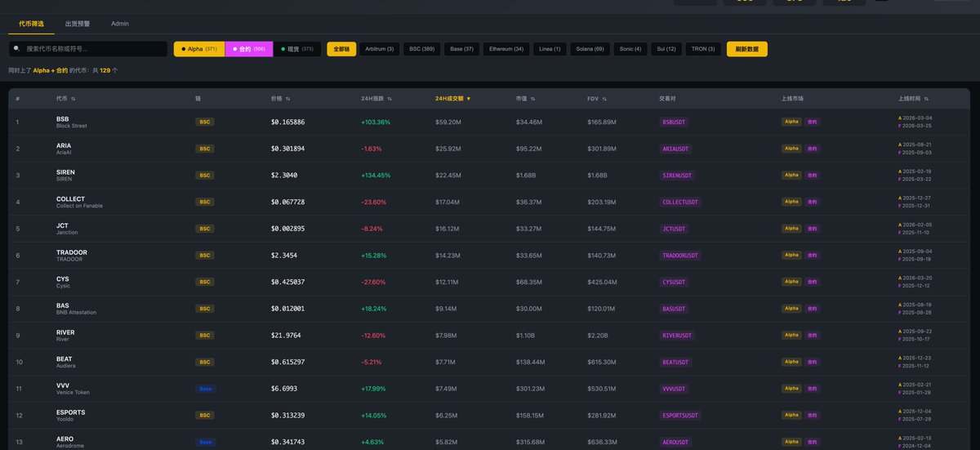
Task: Sort by the 价格 column header
Action: pyautogui.click(x=281, y=98)
